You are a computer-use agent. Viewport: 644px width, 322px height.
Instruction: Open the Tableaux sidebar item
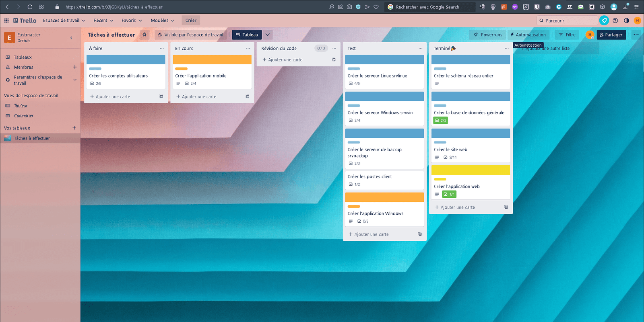pos(40,57)
